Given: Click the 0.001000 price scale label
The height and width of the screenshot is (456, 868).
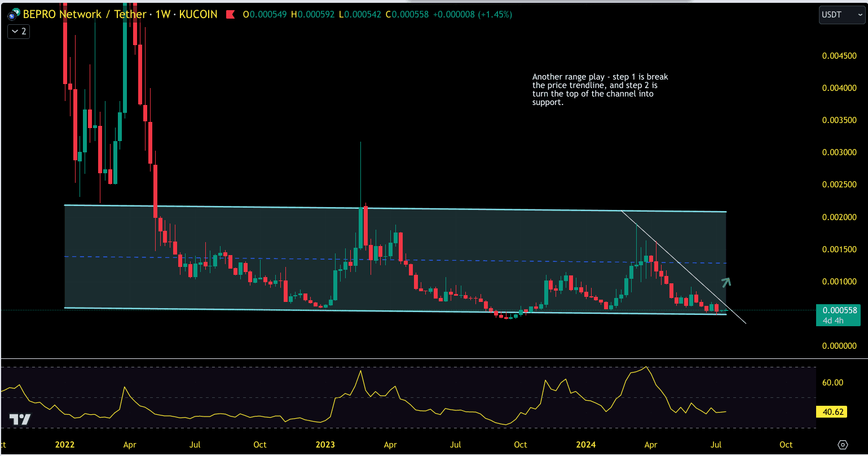Looking at the screenshot, I should pyautogui.click(x=839, y=282).
